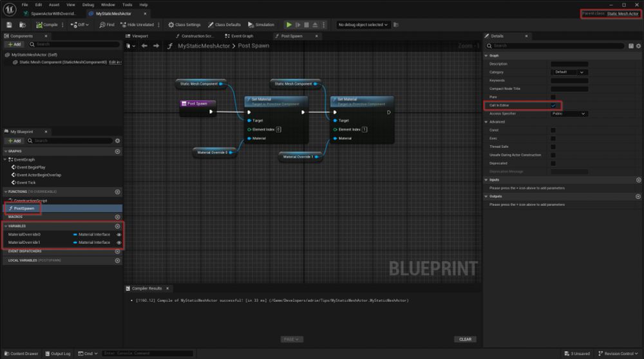Compile the blueprint

pos(46,25)
